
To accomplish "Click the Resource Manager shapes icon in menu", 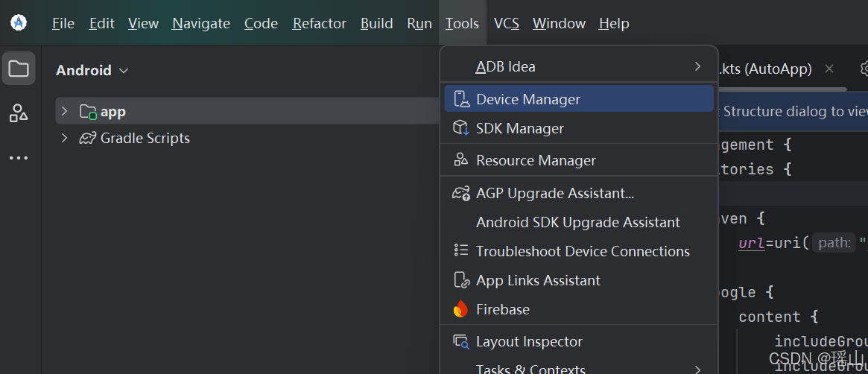I will coord(461,160).
